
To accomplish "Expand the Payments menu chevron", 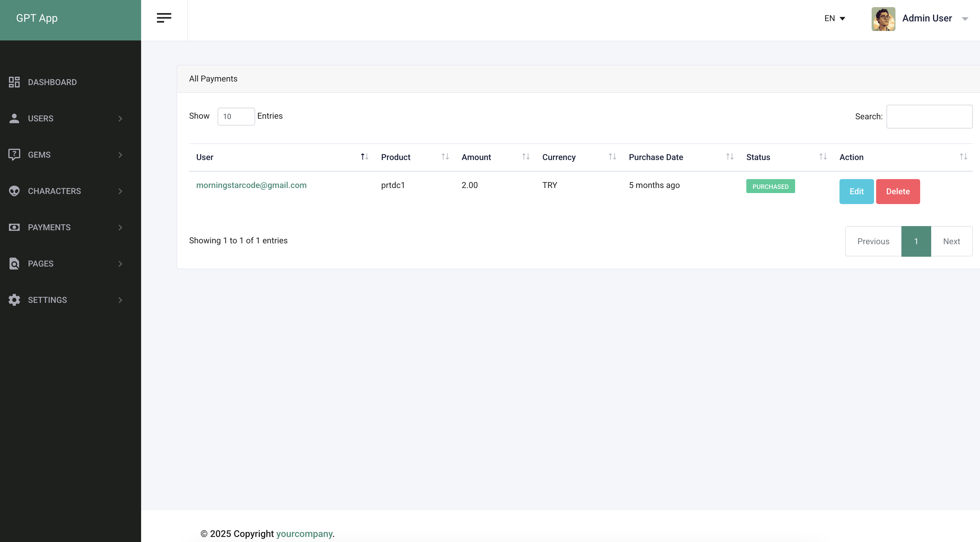I will coord(120,227).
